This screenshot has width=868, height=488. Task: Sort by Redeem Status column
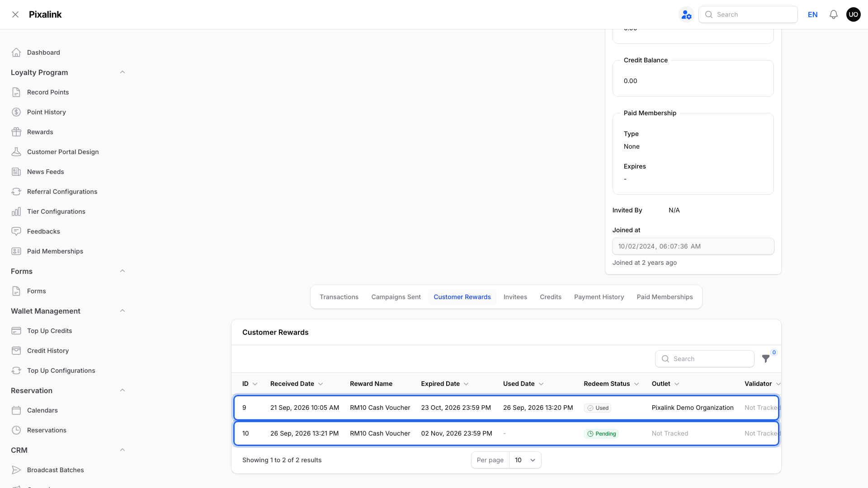point(611,384)
